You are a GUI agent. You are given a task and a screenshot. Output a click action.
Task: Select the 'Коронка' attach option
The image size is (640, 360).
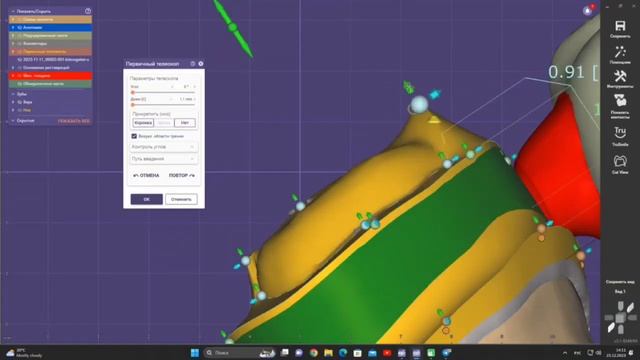(143, 122)
